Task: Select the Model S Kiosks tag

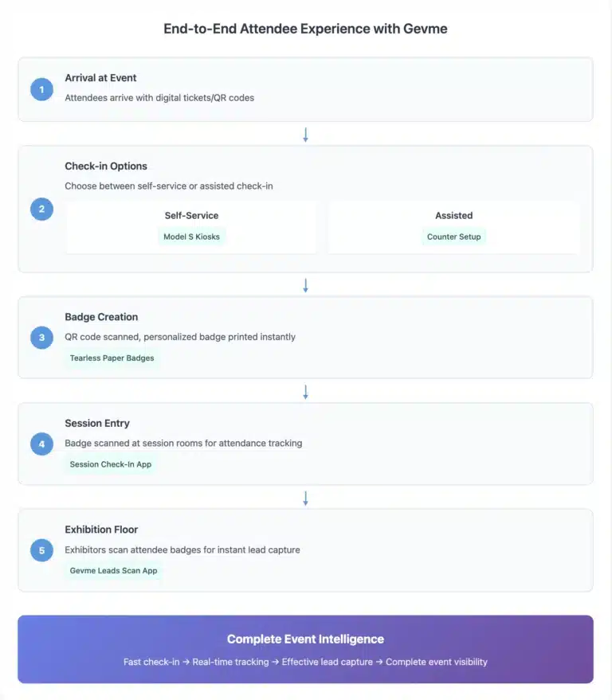Action: tap(191, 237)
